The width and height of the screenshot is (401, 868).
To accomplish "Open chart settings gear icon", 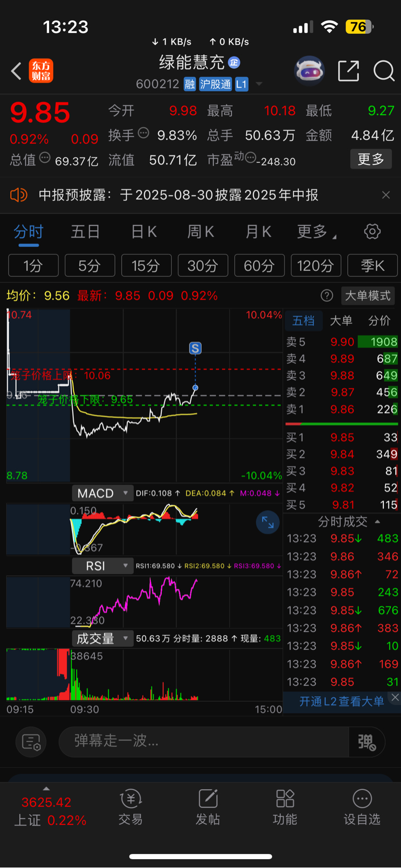I will click(x=372, y=231).
